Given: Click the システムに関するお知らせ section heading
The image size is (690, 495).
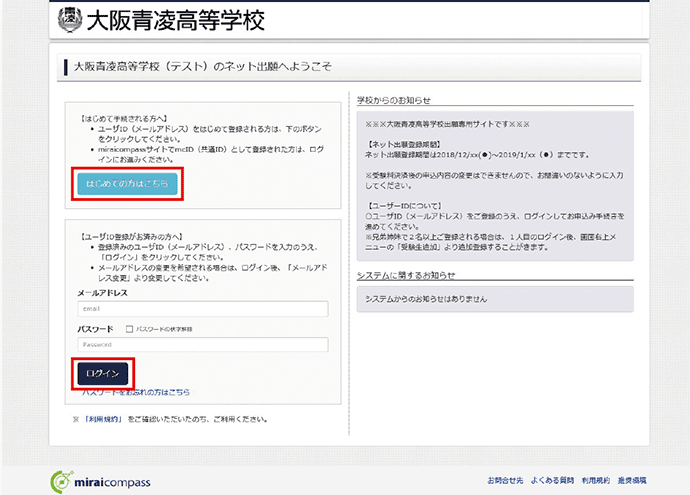Looking at the screenshot, I should 406,275.
